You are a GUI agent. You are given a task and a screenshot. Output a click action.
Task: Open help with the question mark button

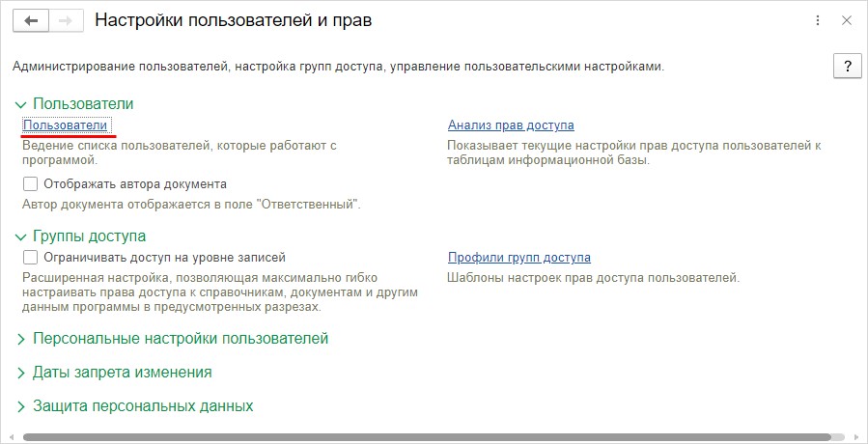pyautogui.click(x=848, y=67)
